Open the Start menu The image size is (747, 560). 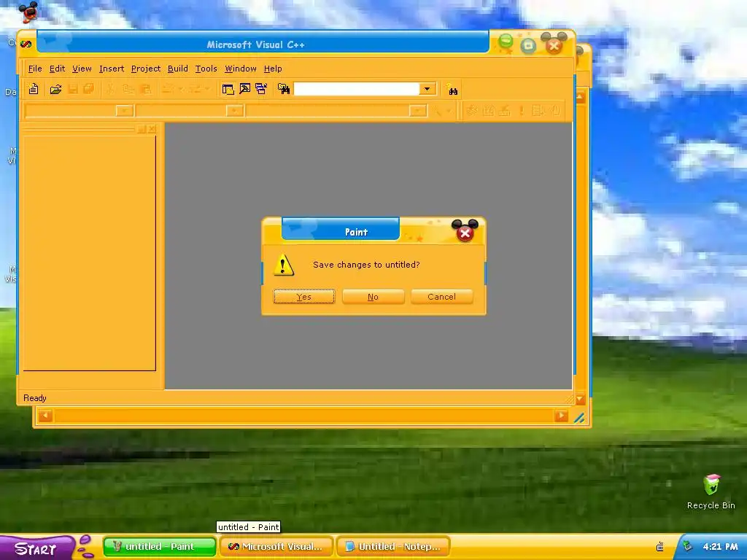[37, 548]
